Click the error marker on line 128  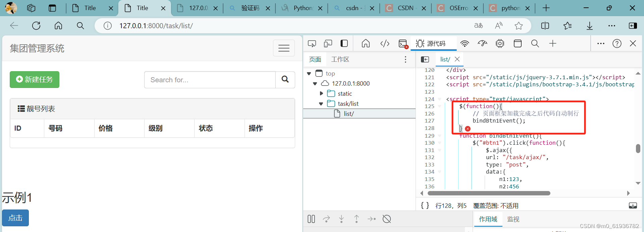pos(468,129)
